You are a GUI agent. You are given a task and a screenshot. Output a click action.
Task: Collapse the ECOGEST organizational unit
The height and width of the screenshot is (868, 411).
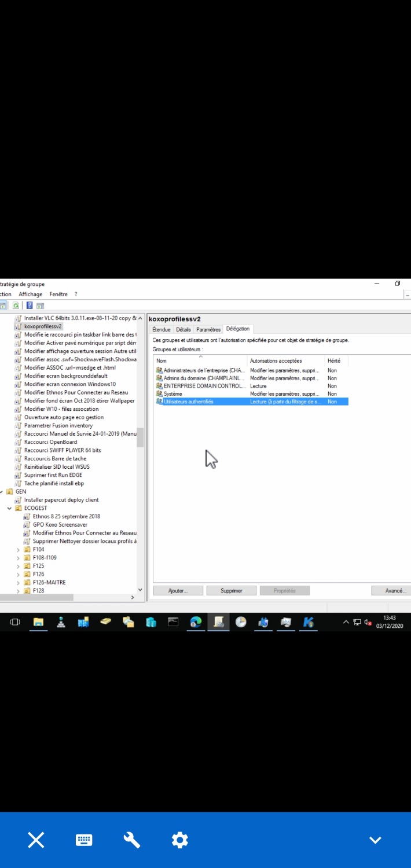pos(10,508)
